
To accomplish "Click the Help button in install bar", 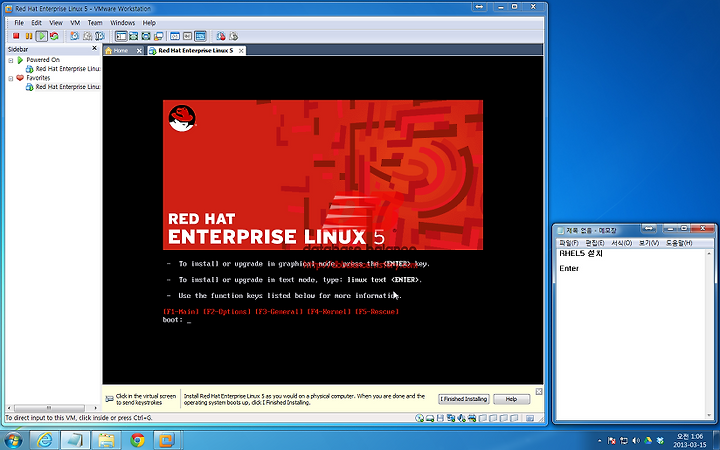I will coord(512,399).
